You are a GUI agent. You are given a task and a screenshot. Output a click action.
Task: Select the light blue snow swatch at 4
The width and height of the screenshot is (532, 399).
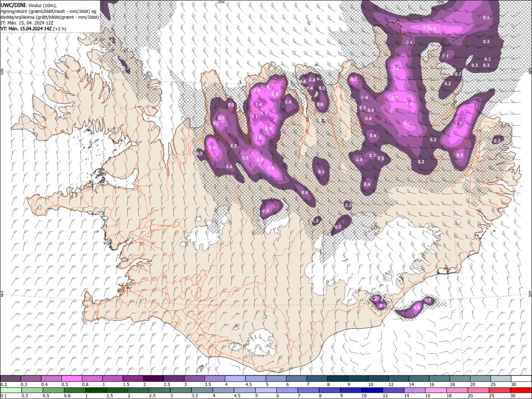[235, 379]
